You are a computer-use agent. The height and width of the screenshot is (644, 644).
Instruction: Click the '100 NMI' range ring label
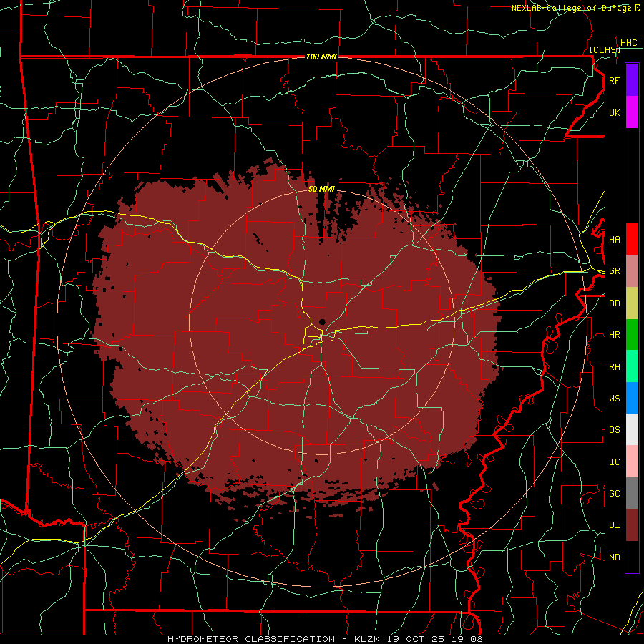(x=321, y=57)
